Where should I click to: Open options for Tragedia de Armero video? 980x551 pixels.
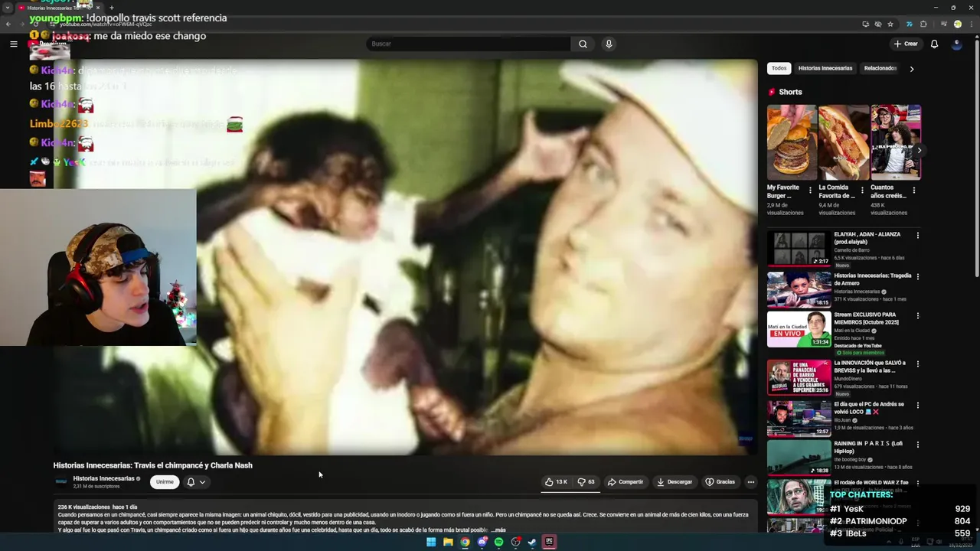[917, 276]
